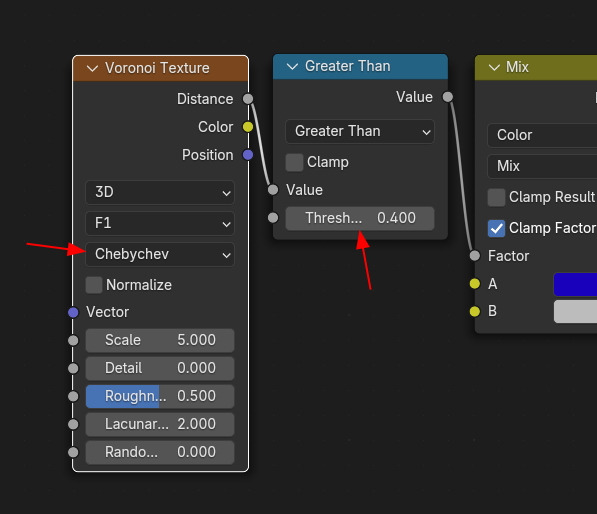Open the Greater Than operation dropdown

click(x=360, y=131)
